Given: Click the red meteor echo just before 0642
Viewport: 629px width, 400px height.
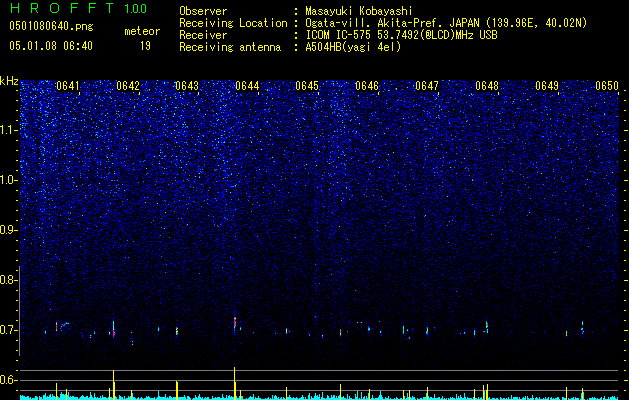Looking at the screenshot, I should 114,330.
